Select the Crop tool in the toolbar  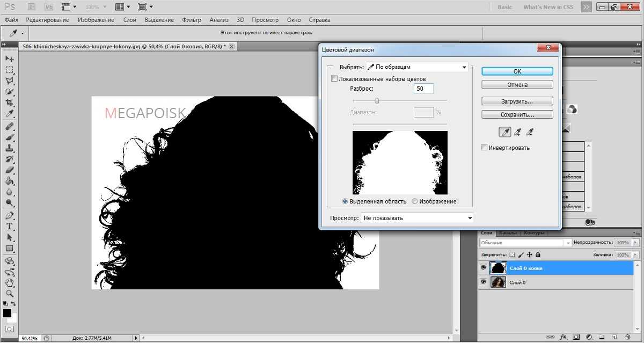click(x=9, y=103)
